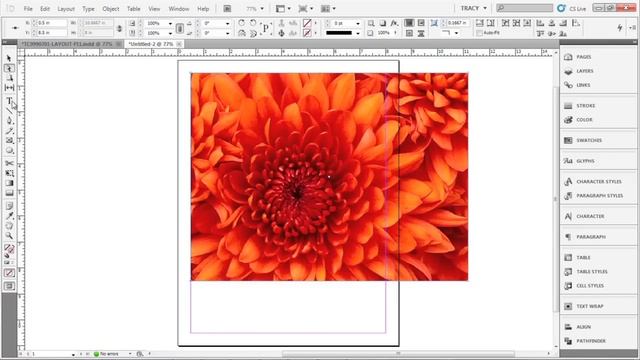640x360 pixels.
Task: Open the zoom level dropdown
Action: click(x=262, y=9)
